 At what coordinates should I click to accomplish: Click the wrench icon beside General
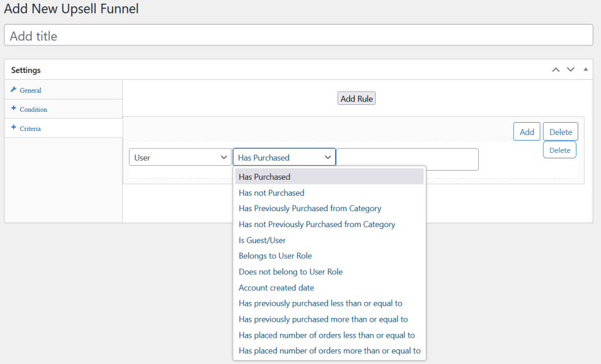14,90
